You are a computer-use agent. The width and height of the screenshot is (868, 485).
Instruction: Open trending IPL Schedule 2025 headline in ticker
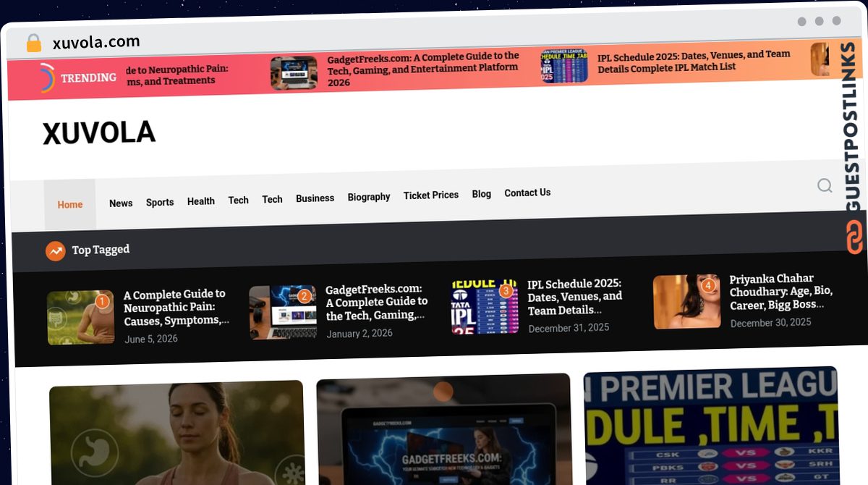(x=694, y=61)
